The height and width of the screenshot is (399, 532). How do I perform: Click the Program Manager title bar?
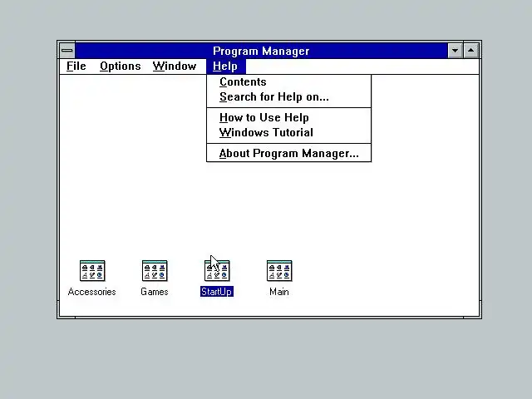[261, 51]
